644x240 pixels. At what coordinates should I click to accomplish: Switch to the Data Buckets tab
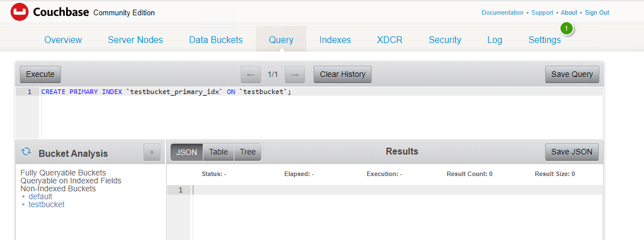[216, 40]
